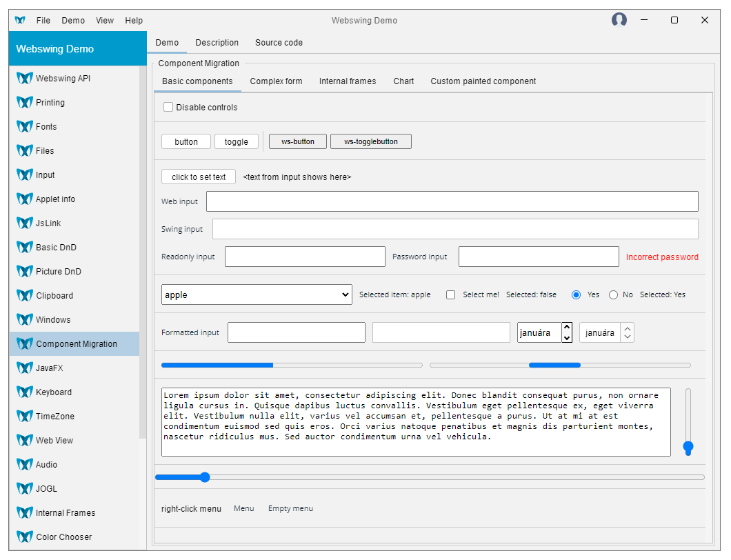The height and width of the screenshot is (560, 731).
Task: Increment the first januára spinner up arrow
Action: tap(567, 328)
